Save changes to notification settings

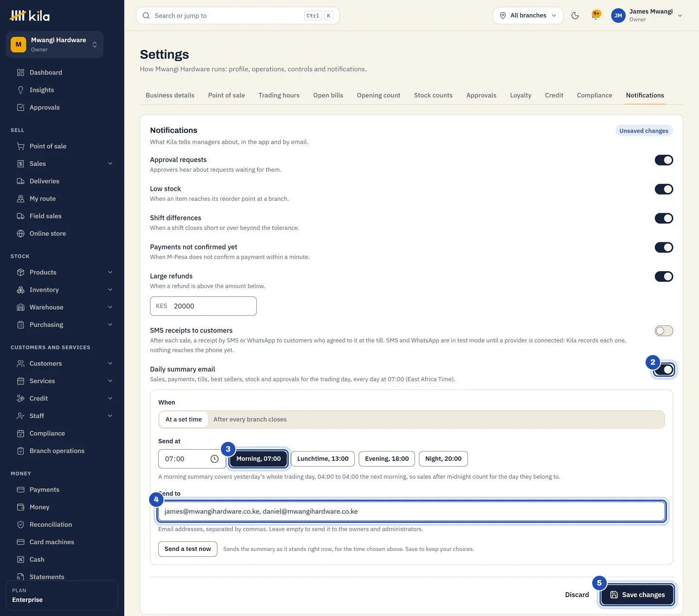pos(637,595)
